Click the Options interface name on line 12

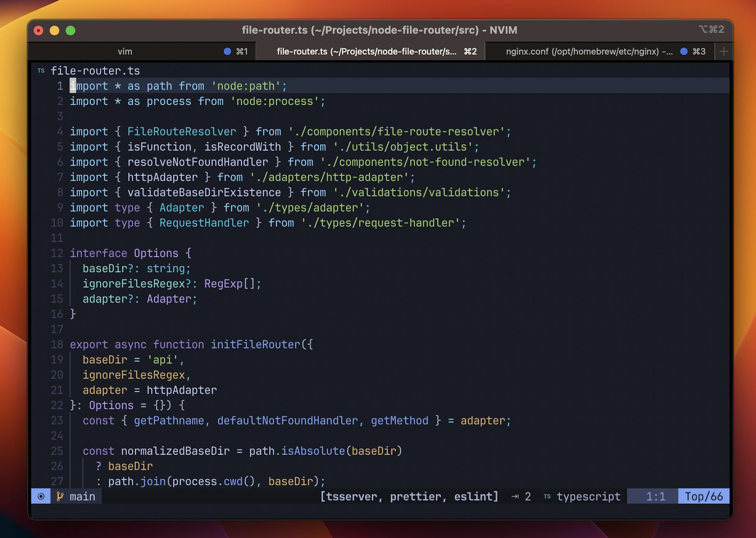(155, 253)
